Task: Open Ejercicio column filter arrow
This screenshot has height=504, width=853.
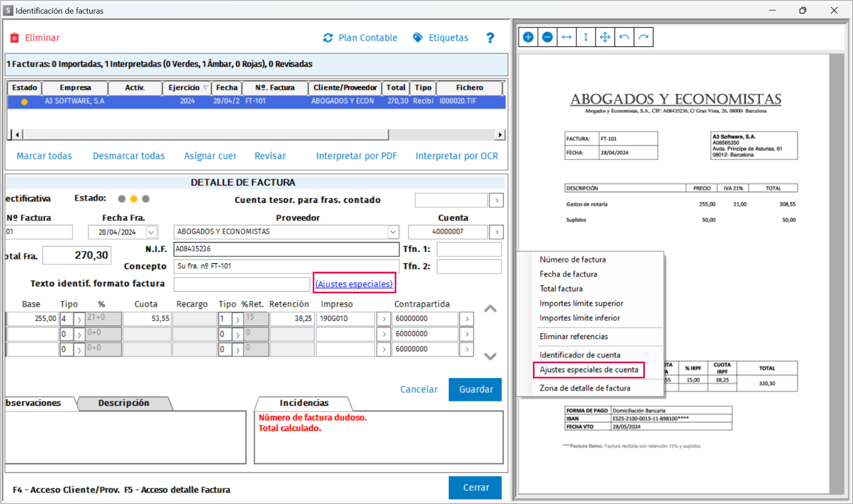Action: pos(206,88)
